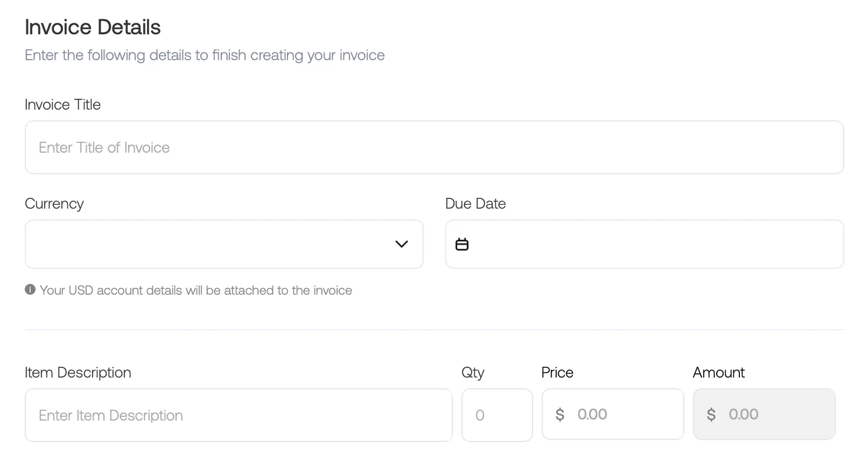Screen dimensions: 868x471
Task: Click the Price amount input
Action: tap(612, 414)
